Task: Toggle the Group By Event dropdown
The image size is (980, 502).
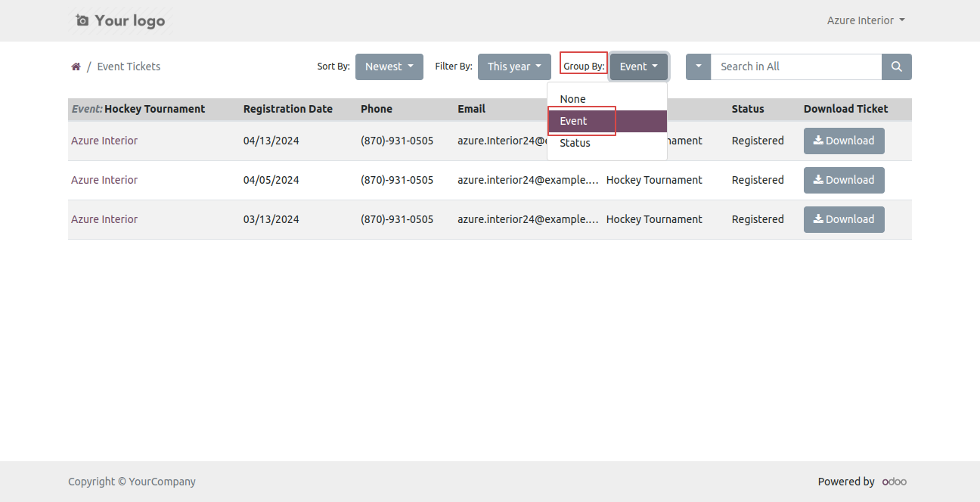Action: coord(639,67)
